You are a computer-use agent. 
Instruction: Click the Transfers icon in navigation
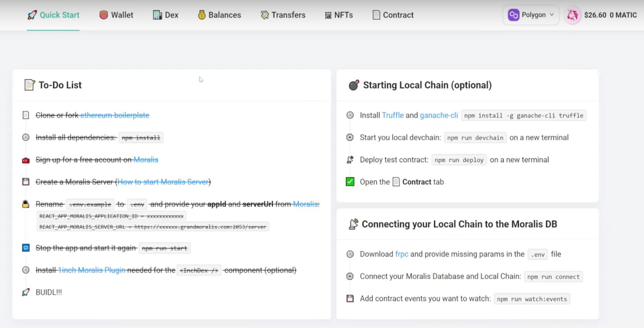click(264, 15)
